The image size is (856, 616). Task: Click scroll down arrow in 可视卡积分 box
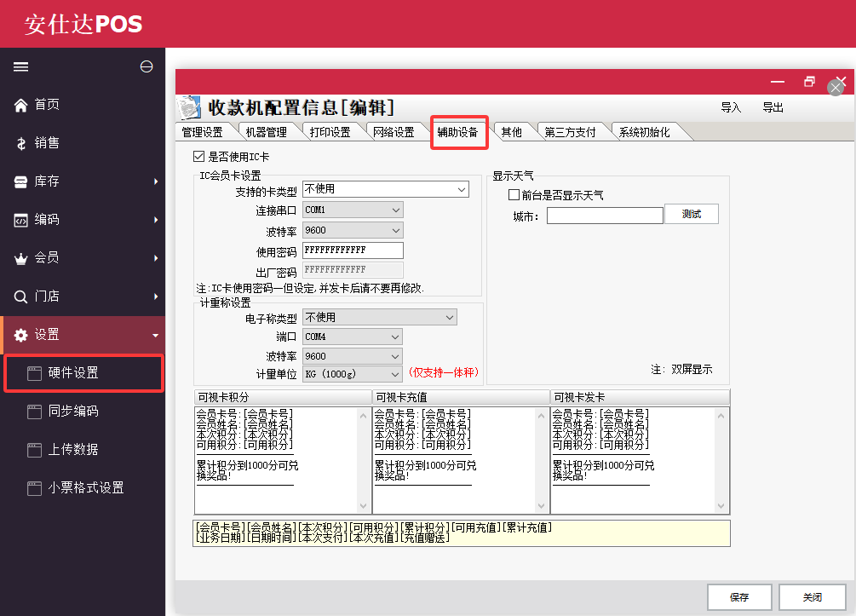(364, 506)
